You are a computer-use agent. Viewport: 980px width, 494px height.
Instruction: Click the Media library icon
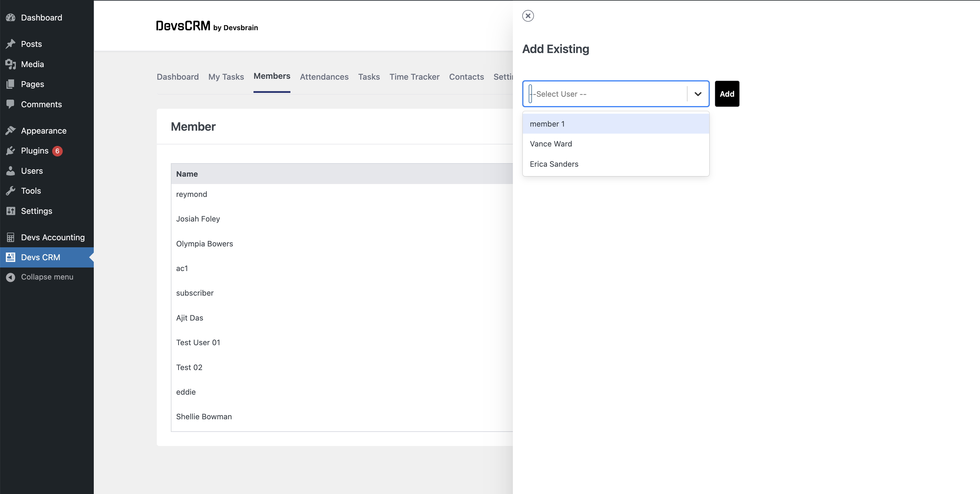click(11, 64)
